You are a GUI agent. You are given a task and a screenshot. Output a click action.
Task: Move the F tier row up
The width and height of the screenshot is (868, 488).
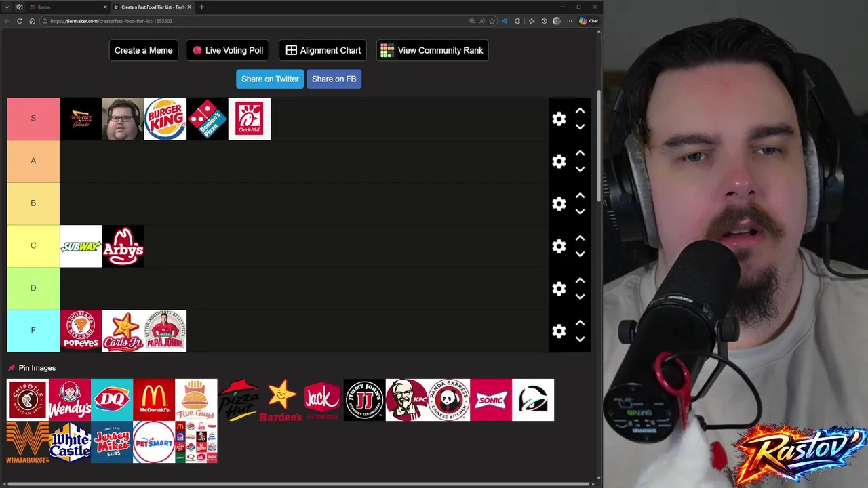[x=580, y=323]
